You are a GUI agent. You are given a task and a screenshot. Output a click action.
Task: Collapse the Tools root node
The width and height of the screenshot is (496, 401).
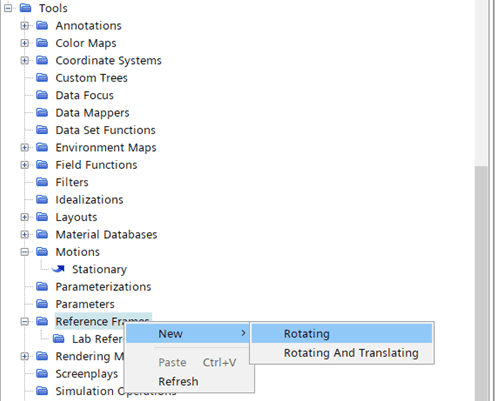(x=8, y=8)
